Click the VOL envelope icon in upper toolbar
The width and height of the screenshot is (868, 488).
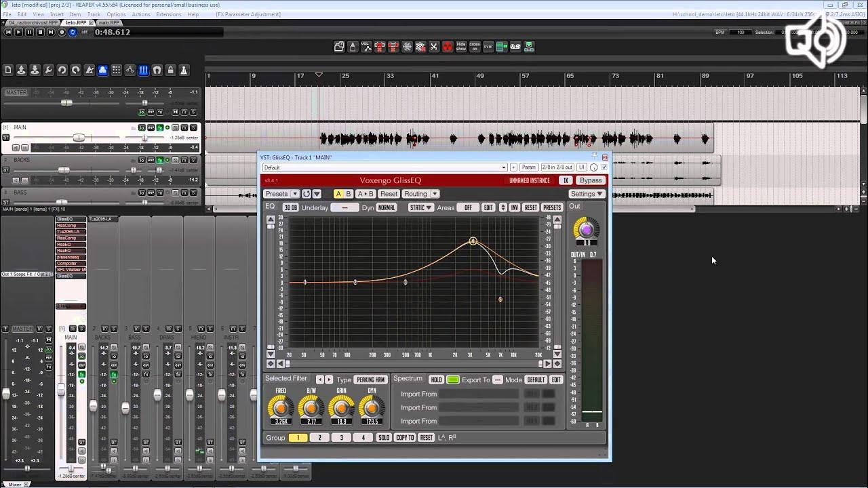366,46
